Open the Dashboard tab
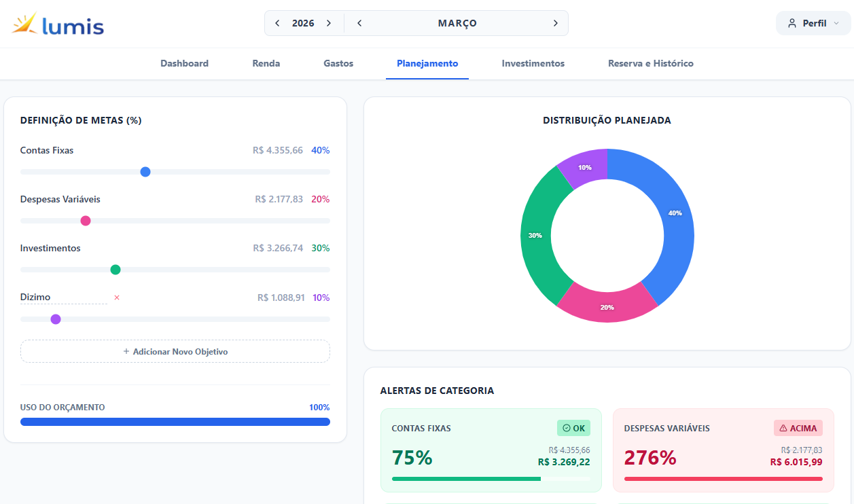854x504 pixels. pos(184,63)
